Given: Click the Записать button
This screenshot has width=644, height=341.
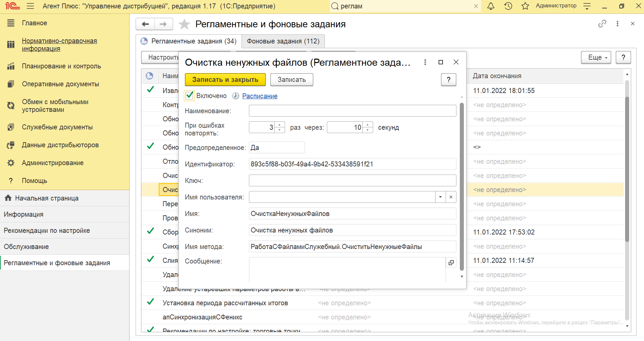Looking at the screenshot, I should [292, 80].
